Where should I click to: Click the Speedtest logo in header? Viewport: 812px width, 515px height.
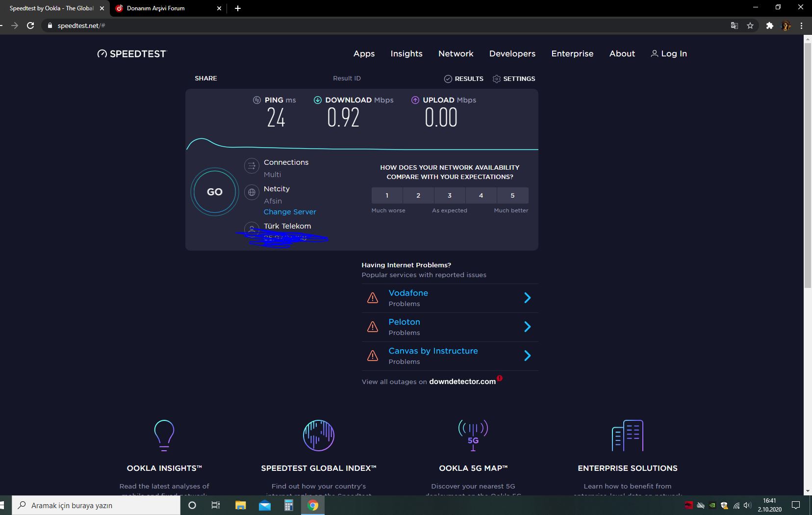[132, 54]
